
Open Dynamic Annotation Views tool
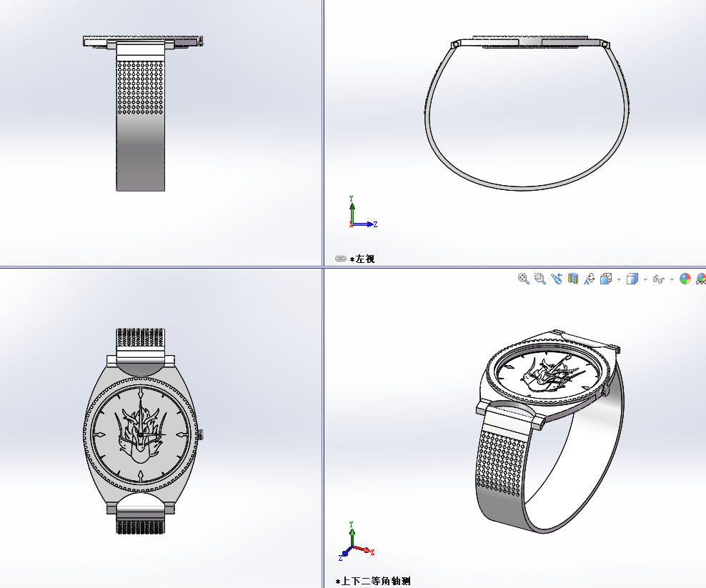(x=590, y=279)
